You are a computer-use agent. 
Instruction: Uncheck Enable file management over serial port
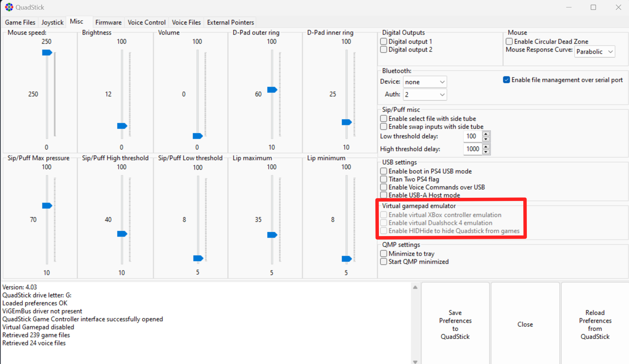tap(506, 80)
